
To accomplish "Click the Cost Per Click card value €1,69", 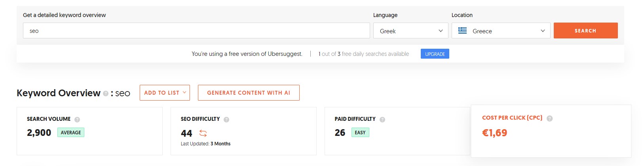I will click(x=494, y=133).
